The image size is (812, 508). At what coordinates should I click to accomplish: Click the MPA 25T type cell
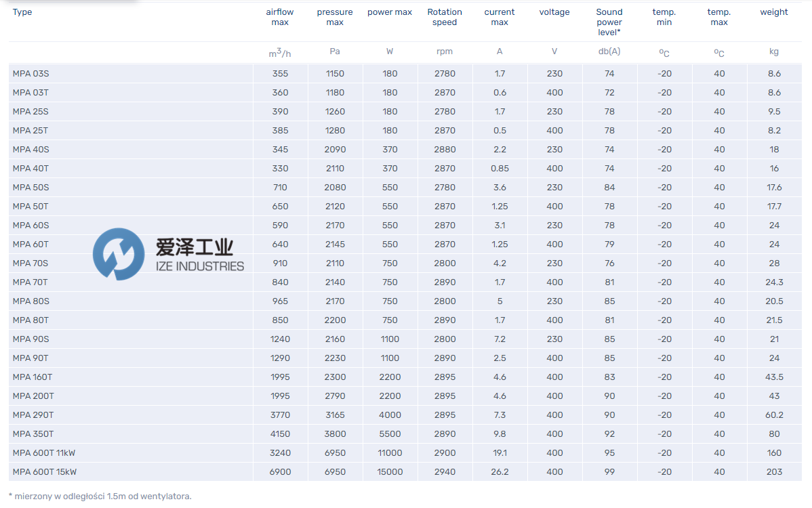tap(31, 131)
